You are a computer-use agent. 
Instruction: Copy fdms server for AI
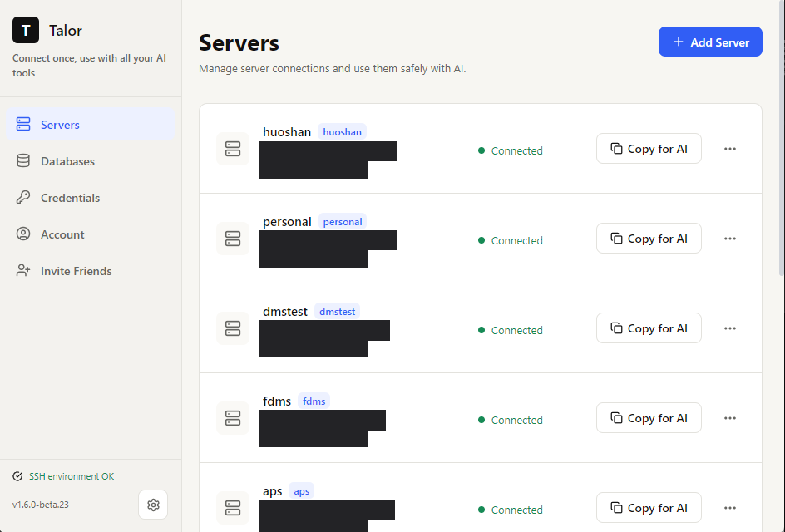pos(649,418)
